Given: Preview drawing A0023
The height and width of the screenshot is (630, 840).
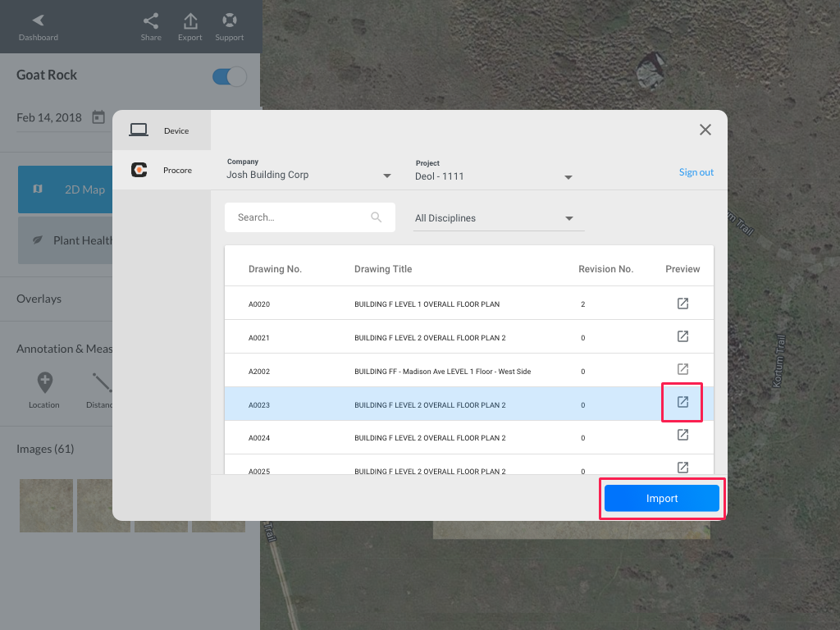Looking at the screenshot, I should 682,402.
